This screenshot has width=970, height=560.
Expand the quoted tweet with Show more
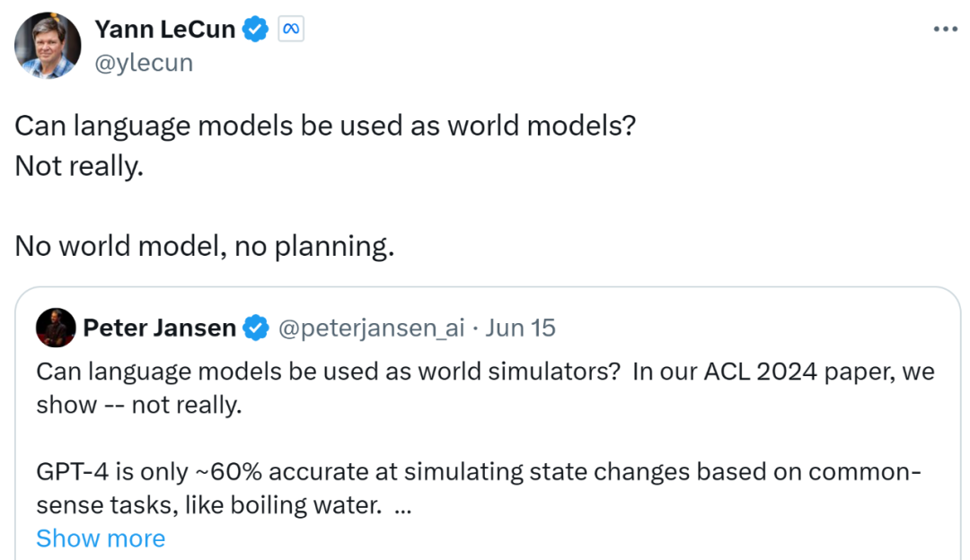coord(101,538)
